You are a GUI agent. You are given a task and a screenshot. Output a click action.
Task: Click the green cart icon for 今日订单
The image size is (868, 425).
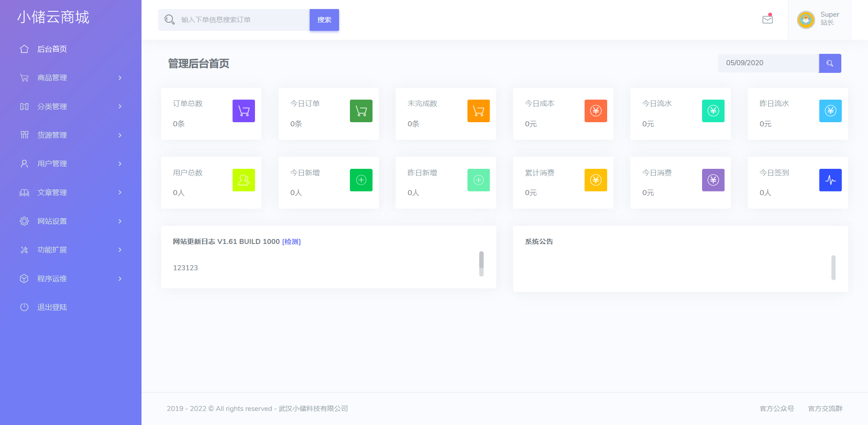[361, 111]
